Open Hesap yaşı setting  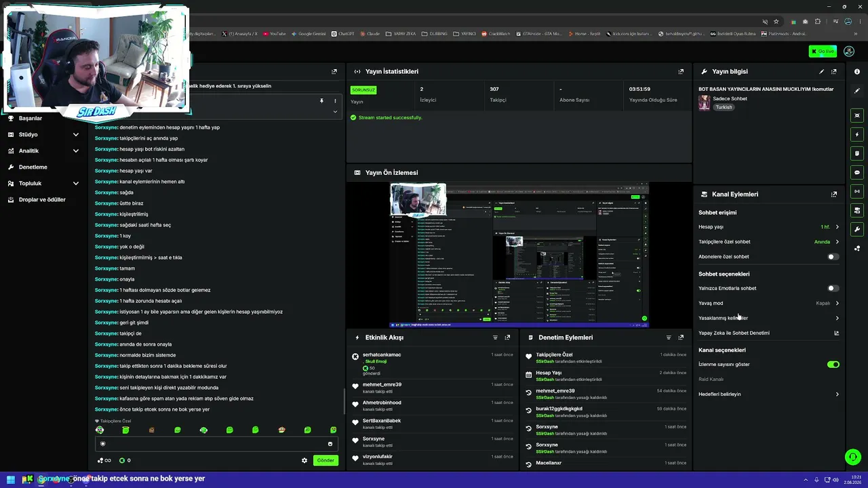(x=768, y=227)
